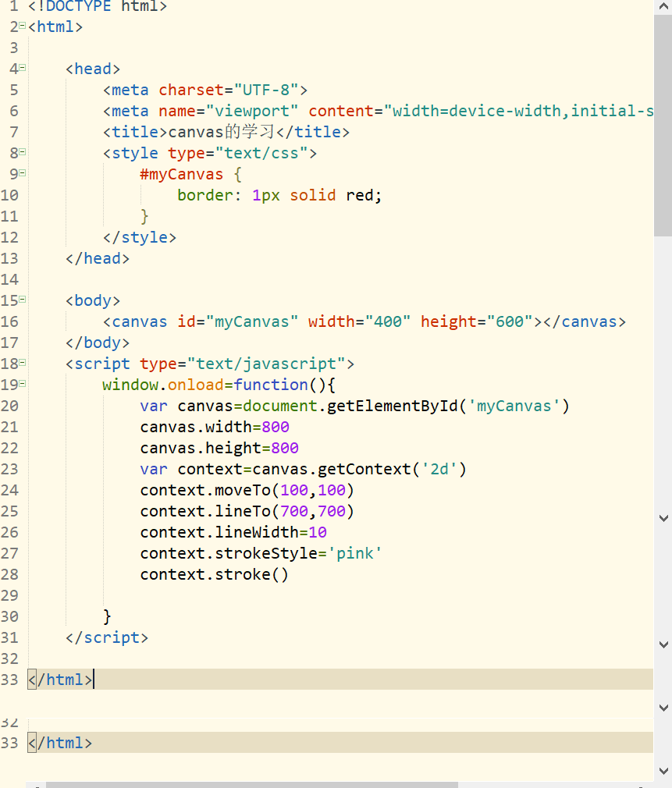Place cursor in the DOCTYPE declaration
The width and height of the screenshot is (672, 788).
(98, 6)
